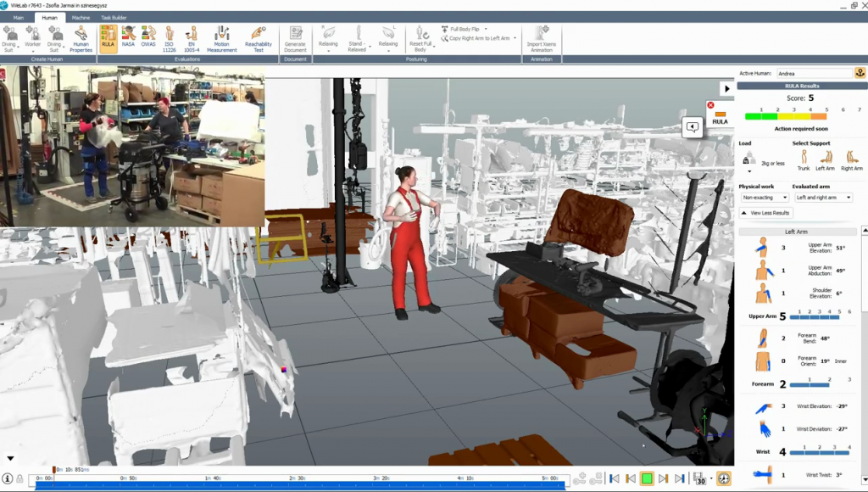
Task: Click the anchor icon beside Active Human
Action: pyautogui.click(x=860, y=74)
